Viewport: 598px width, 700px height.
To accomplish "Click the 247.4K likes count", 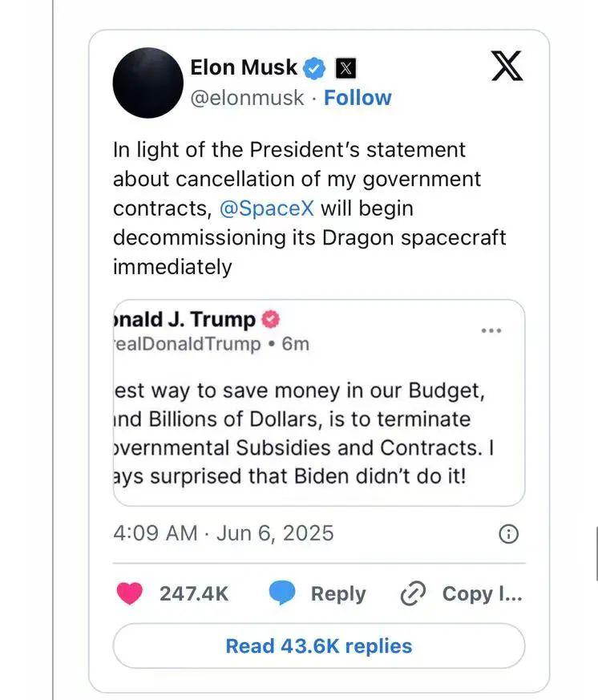I will pos(194,593).
